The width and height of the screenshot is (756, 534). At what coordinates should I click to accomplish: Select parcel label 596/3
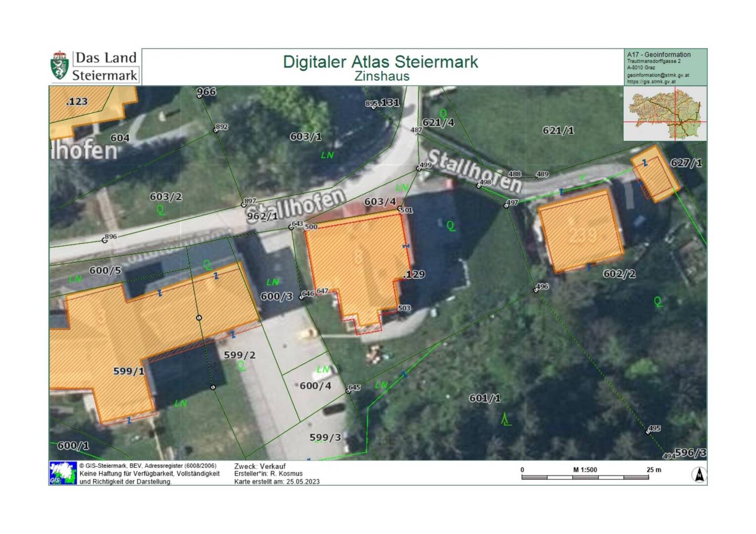click(x=690, y=452)
